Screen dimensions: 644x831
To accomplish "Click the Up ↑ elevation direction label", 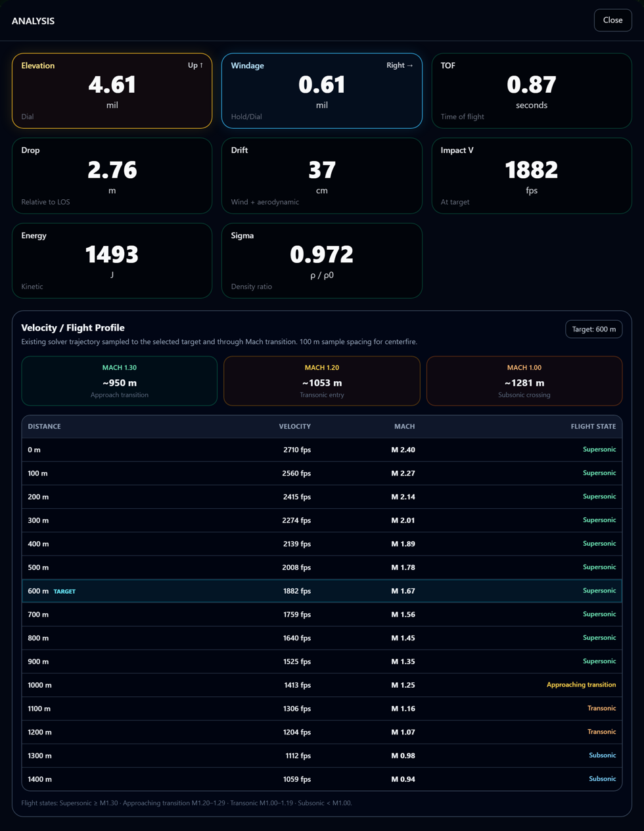I will click(x=195, y=66).
